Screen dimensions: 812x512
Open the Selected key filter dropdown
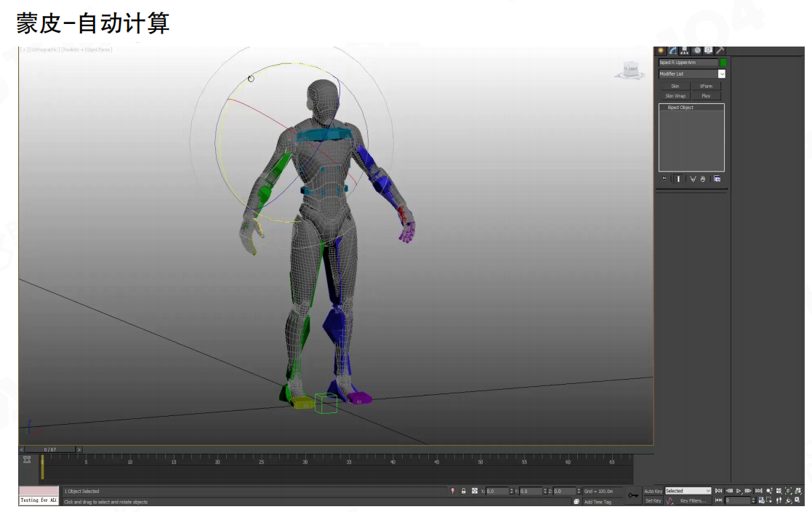(x=688, y=491)
